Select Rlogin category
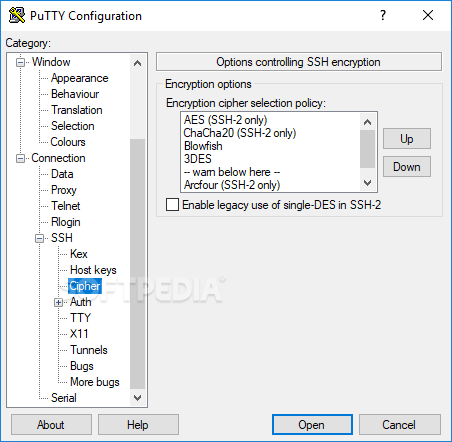This screenshot has width=452, height=442. (x=66, y=222)
